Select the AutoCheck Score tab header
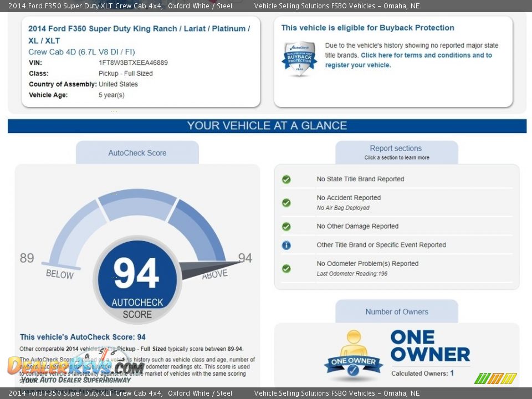The image size is (532, 399). pos(137,153)
